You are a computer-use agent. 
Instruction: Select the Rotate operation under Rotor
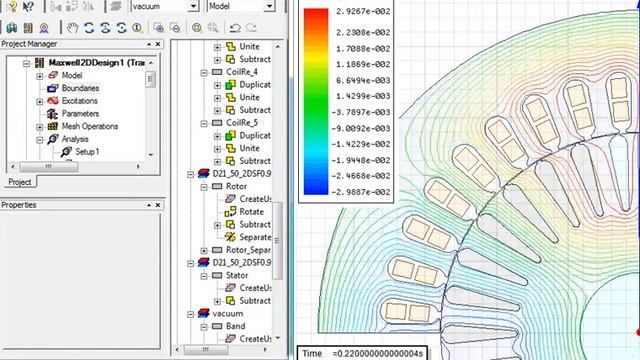(251, 211)
